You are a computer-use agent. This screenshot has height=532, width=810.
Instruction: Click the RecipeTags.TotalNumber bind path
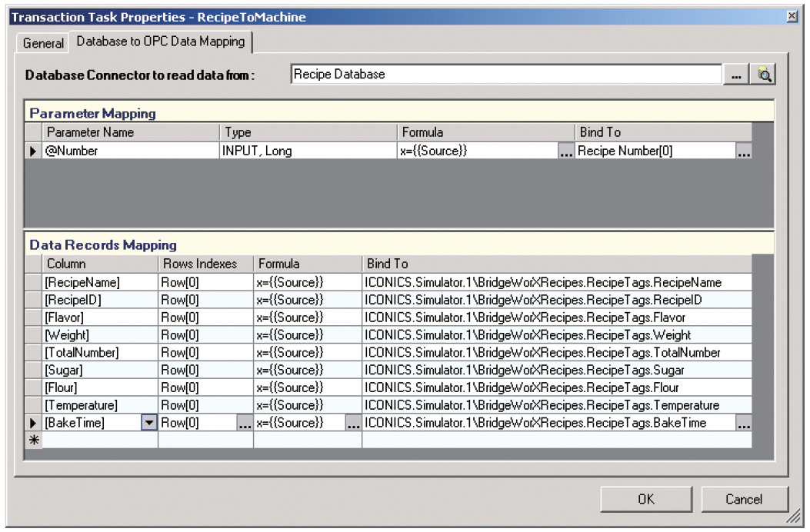tap(557, 353)
